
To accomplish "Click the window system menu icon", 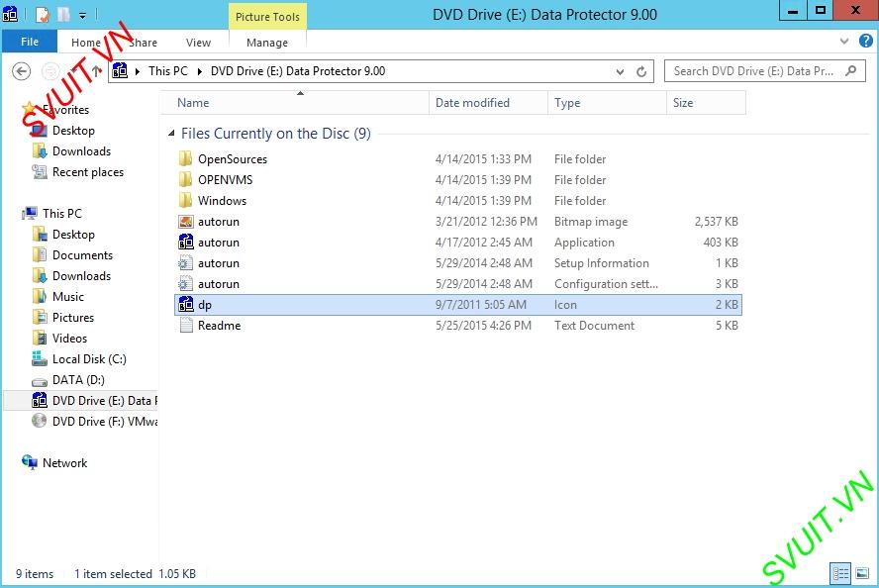I will click(10, 14).
